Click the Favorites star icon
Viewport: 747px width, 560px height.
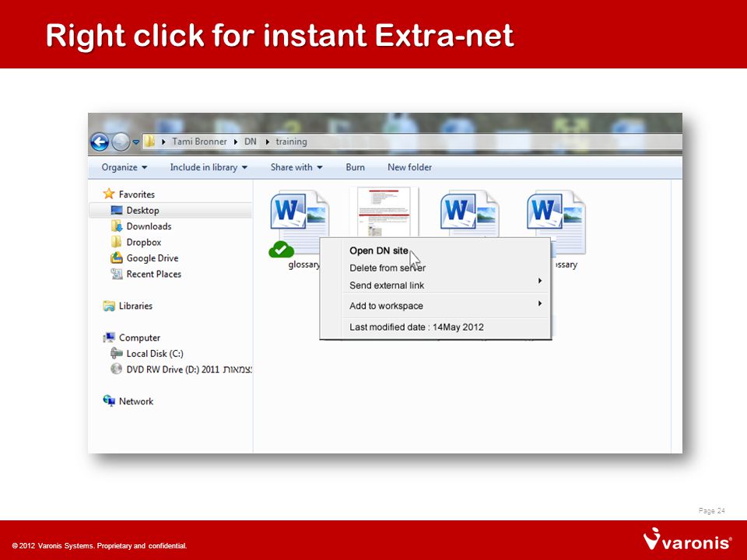tap(109, 194)
